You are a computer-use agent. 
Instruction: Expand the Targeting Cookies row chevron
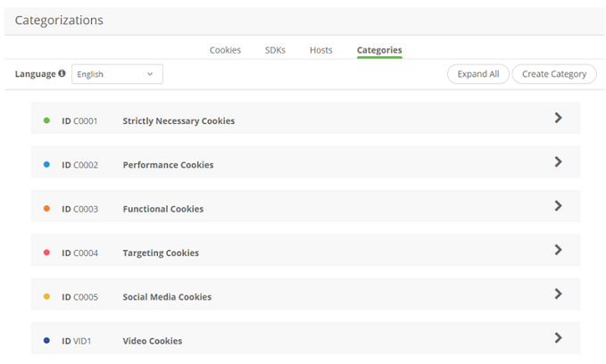click(558, 250)
